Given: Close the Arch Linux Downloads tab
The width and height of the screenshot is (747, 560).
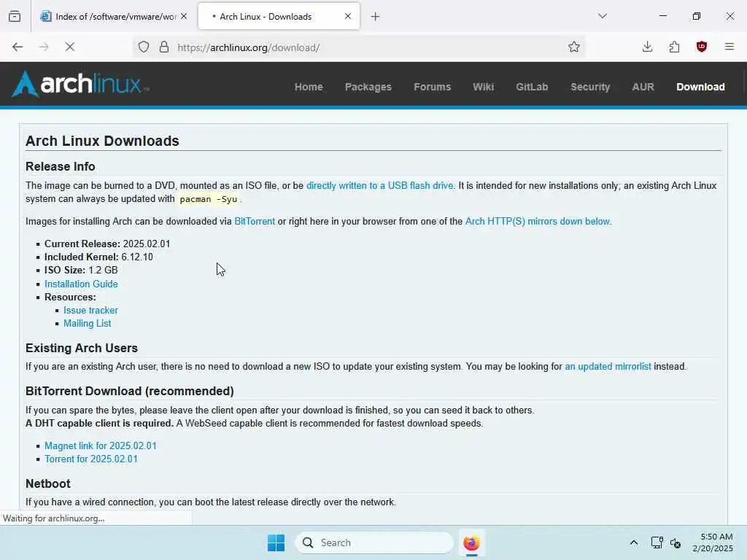Looking at the screenshot, I should (x=348, y=16).
